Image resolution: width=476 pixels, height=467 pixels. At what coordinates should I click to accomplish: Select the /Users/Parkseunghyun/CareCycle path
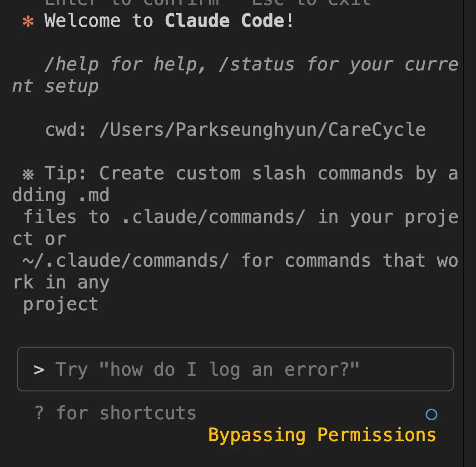point(262,130)
